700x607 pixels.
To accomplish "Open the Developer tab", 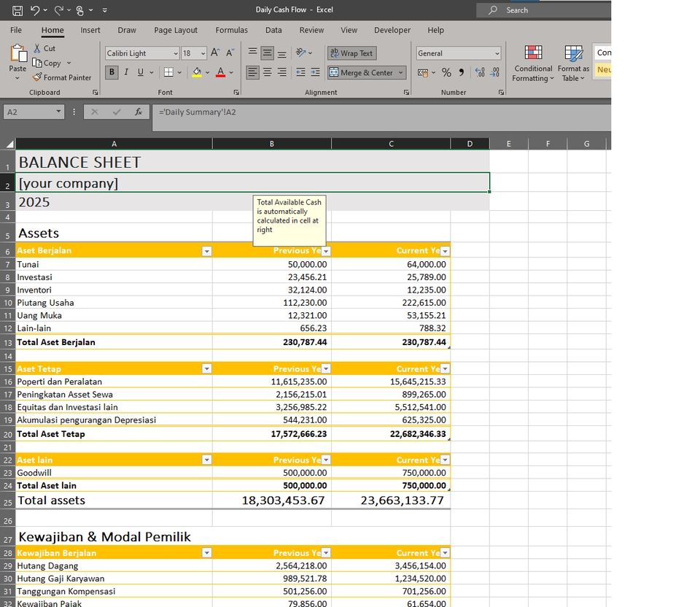I will click(x=392, y=30).
